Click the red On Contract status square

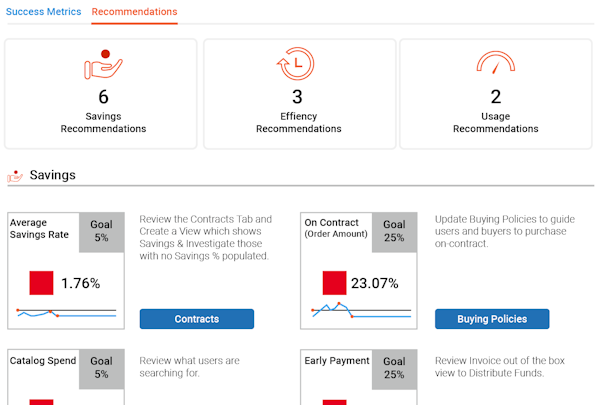pyautogui.click(x=334, y=283)
